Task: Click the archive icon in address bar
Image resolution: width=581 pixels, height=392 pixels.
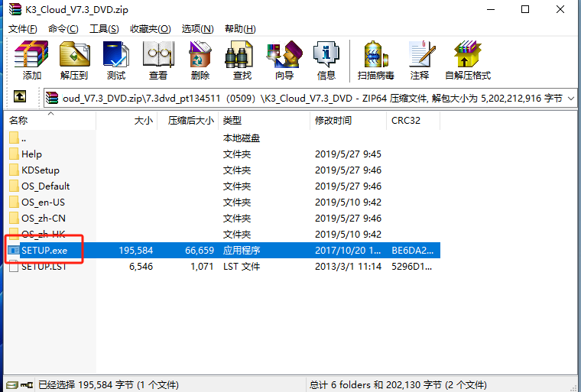Action: (52, 98)
